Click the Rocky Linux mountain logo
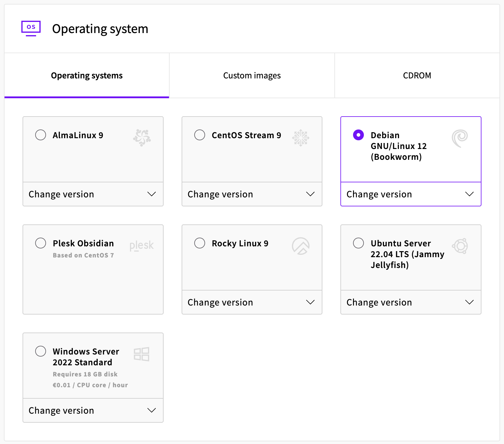The image size is (504, 444). pos(301,246)
